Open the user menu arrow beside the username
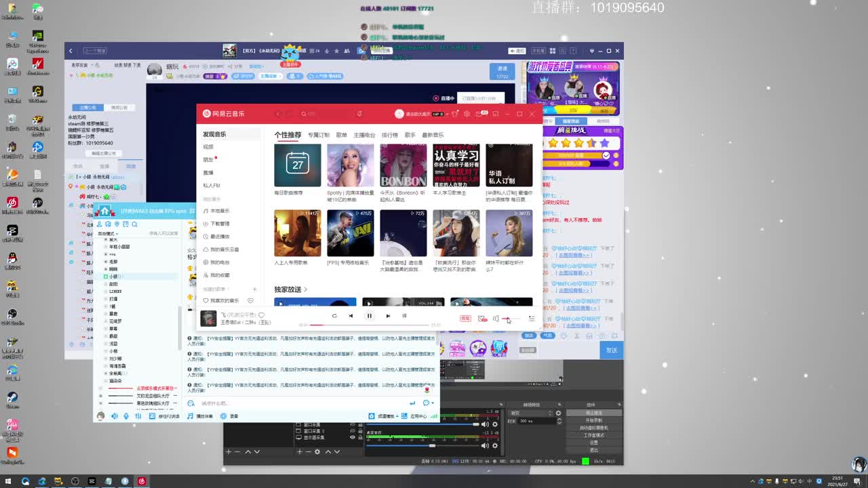The width and height of the screenshot is (868, 488). [447, 114]
